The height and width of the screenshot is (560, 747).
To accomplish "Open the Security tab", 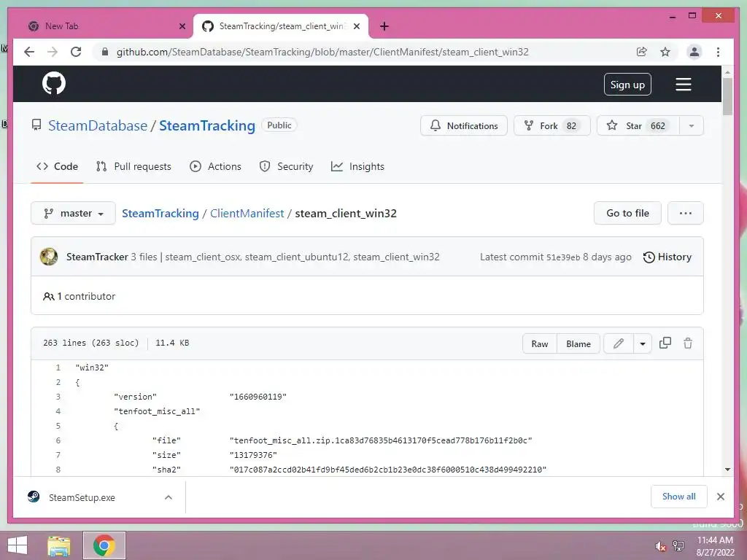I will [286, 166].
